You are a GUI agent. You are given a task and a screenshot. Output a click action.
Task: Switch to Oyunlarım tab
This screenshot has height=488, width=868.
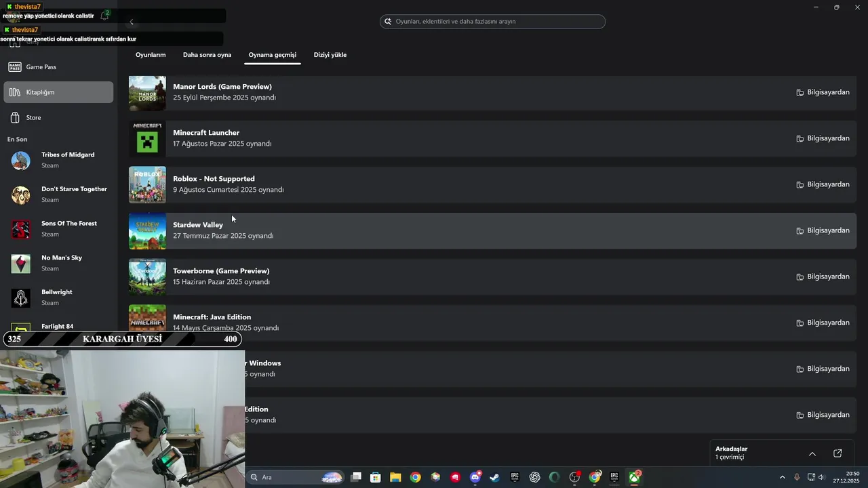[151, 55]
